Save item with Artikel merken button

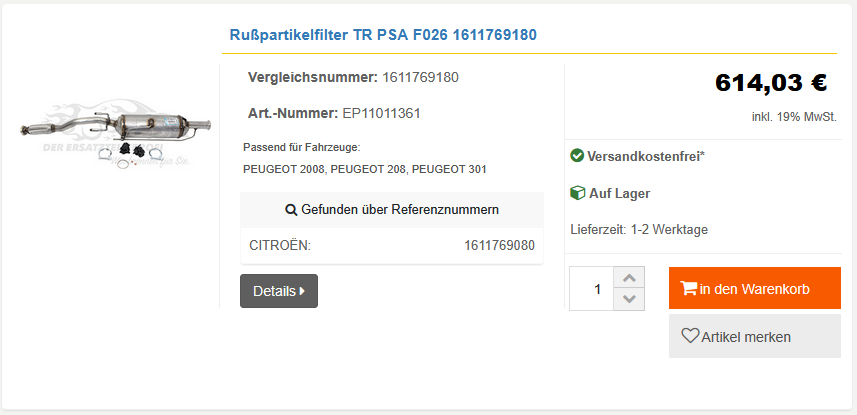[x=755, y=336]
